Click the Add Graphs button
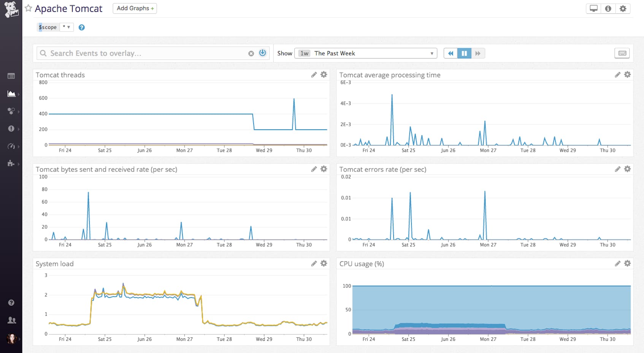Image resolution: width=644 pixels, height=353 pixels. click(135, 8)
